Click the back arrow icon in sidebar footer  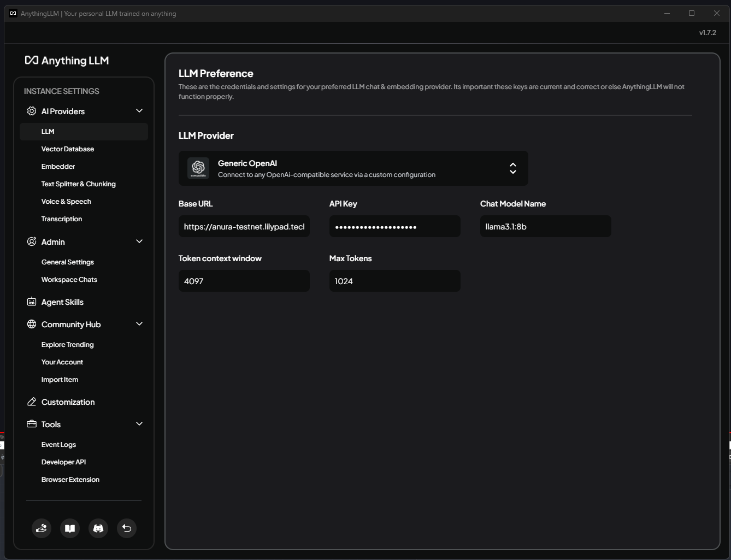click(x=127, y=528)
